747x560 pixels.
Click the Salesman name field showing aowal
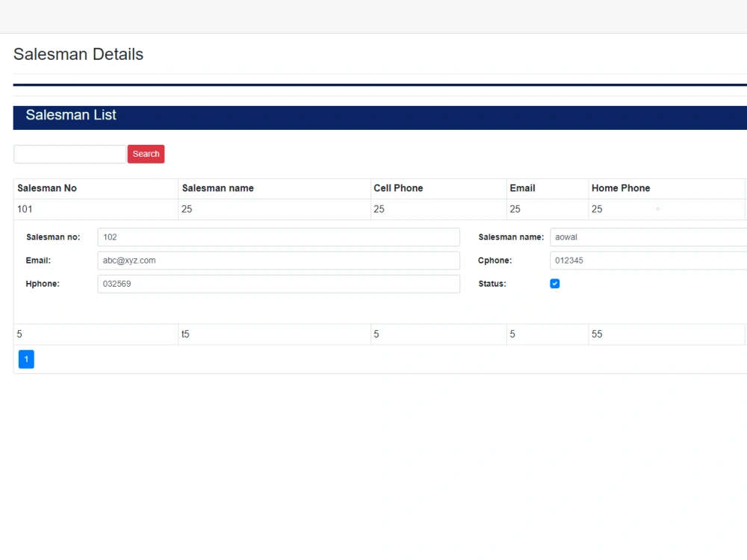[x=648, y=237]
